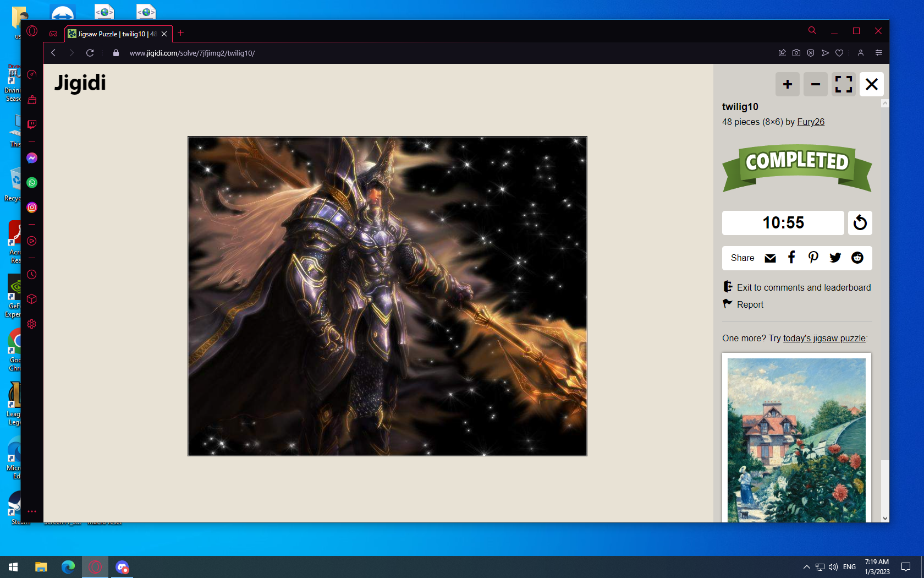
Task: Click the Jigidi logo
Action: pyautogui.click(x=80, y=83)
